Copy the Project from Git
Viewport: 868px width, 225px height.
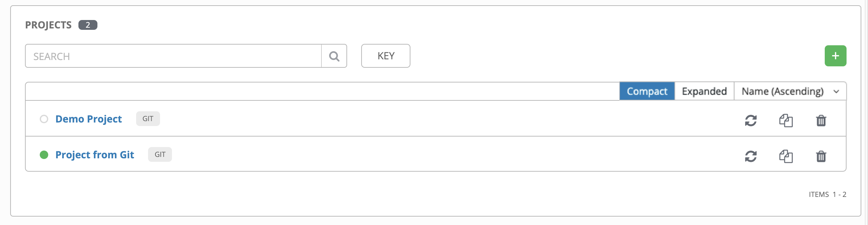(786, 156)
